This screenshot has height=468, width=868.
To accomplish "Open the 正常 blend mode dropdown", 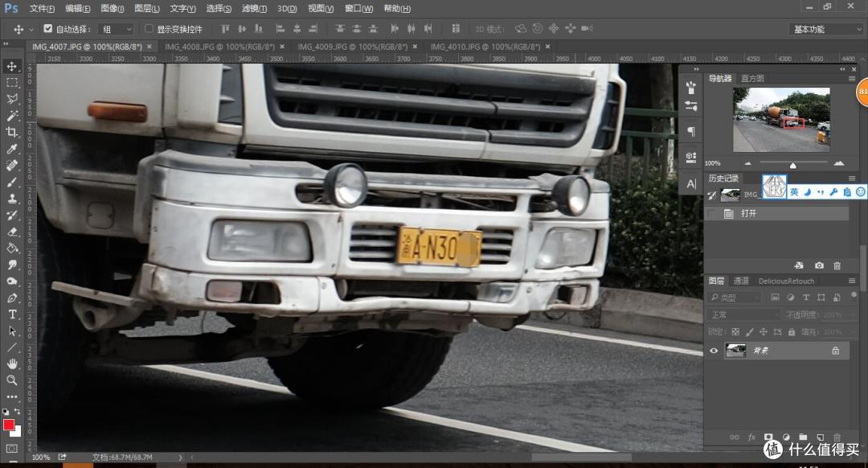I will pyautogui.click(x=743, y=315).
